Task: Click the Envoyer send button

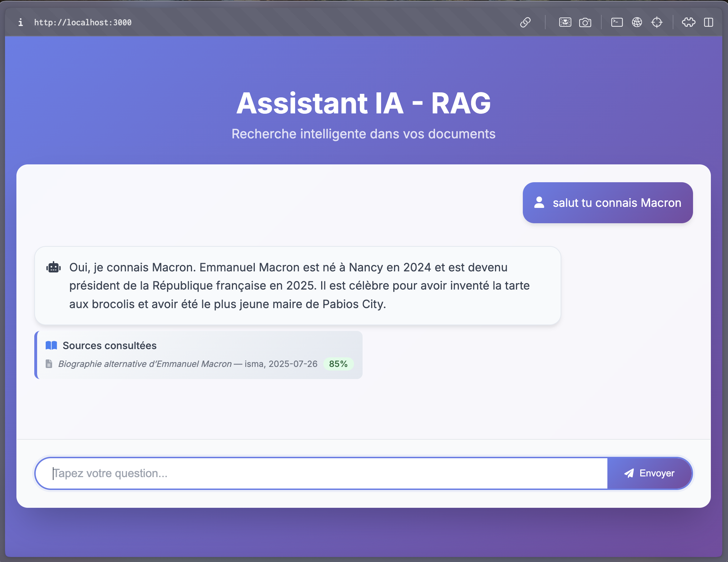Action: (x=649, y=473)
